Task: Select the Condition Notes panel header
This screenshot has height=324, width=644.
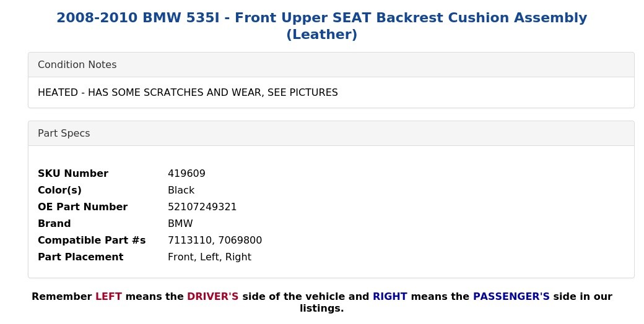Action: point(331,65)
